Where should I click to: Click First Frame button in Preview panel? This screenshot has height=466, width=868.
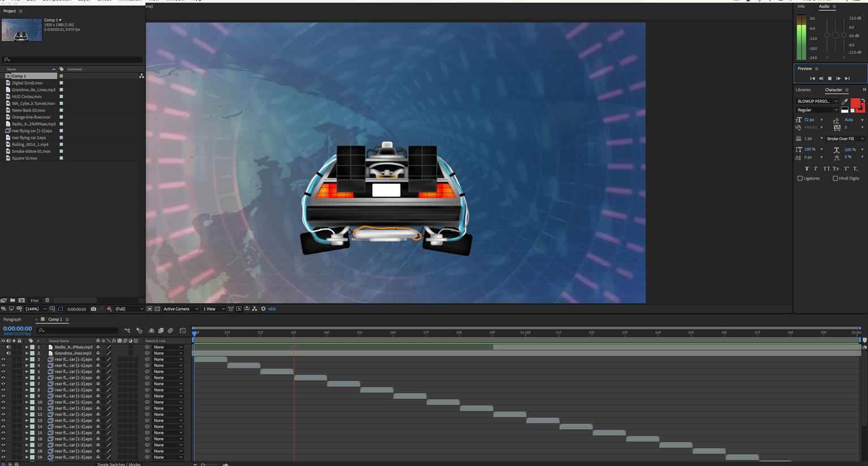pyautogui.click(x=813, y=79)
